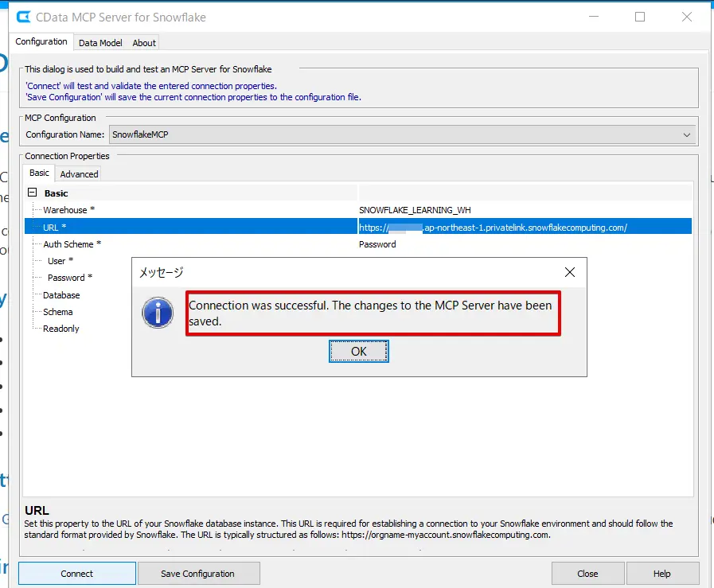Open the Advanced connection properties tab
Viewport: 714px width, 588px height.
[x=79, y=173]
